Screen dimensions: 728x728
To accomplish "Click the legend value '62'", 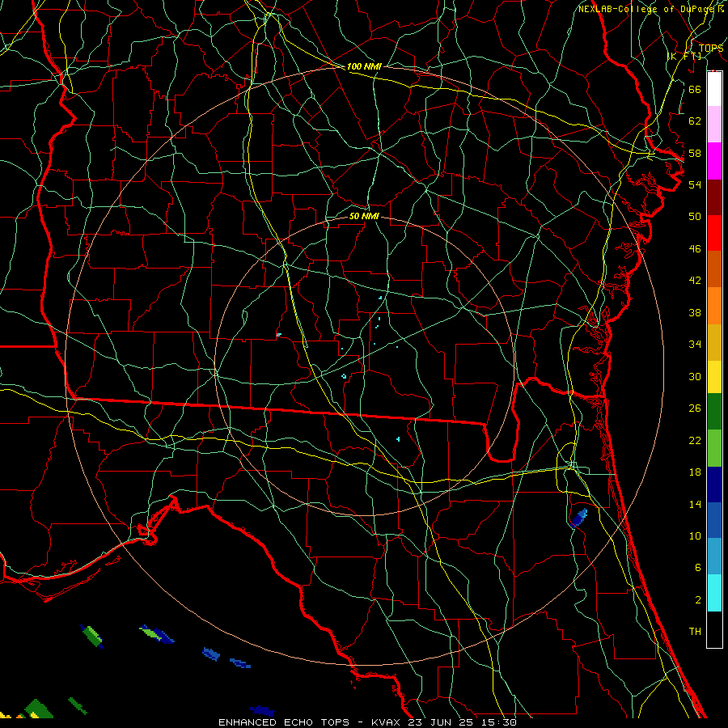I will tap(695, 121).
